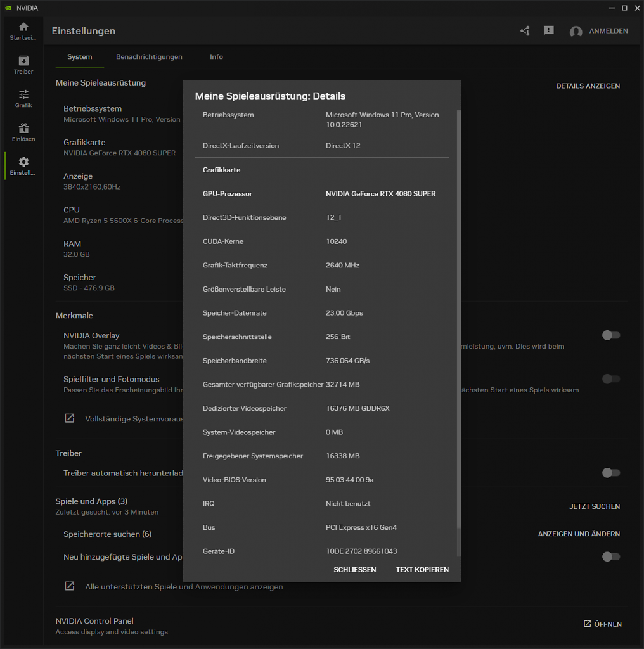Click Freigegebener Systemspeicher value 16338 MB
This screenshot has height=649, width=644.
[x=343, y=456]
